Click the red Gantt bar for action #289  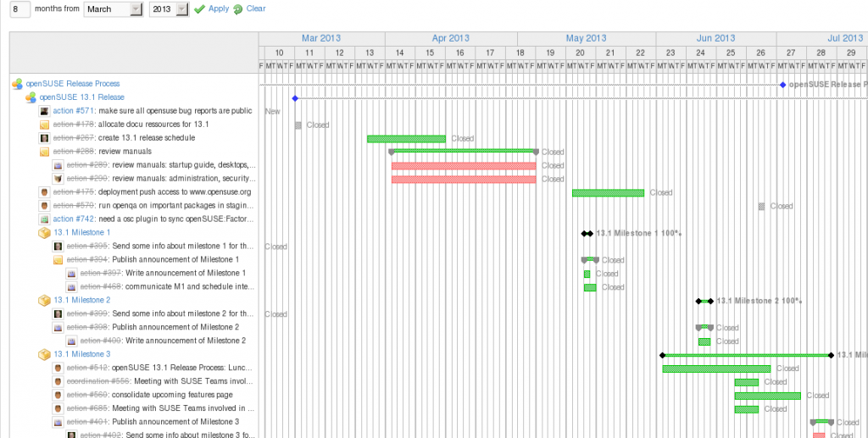click(x=464, y=166)
